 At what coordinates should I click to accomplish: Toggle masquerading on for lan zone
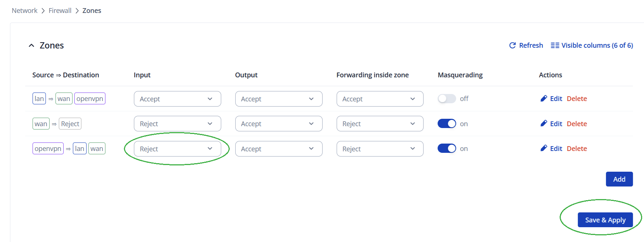[446, 99]
